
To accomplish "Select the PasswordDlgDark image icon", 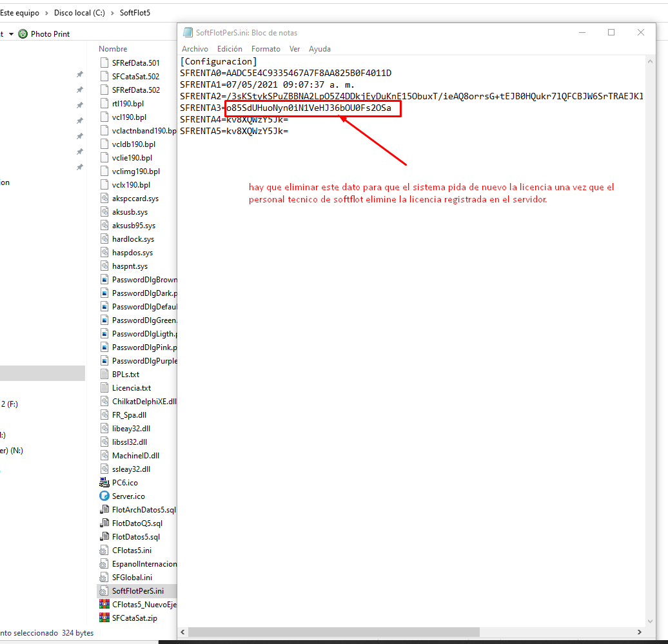I will coord(104,293).
